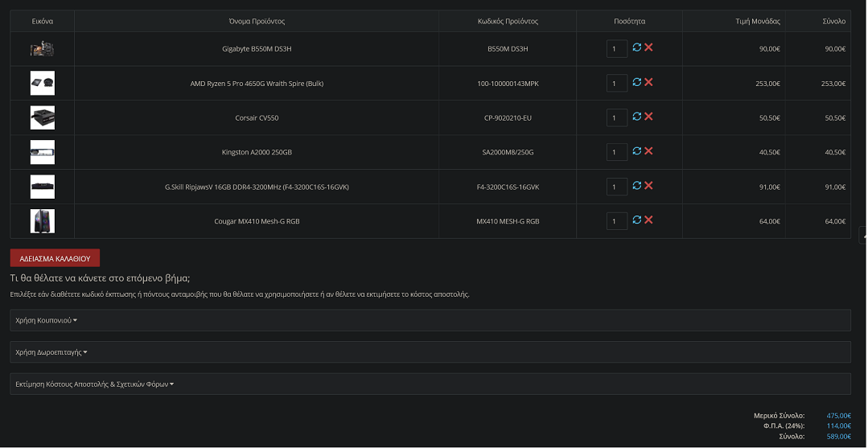Click the refresh icon for Gigabyte B550M DS3H
Viewport: 868px width, 448px height.
636,47
